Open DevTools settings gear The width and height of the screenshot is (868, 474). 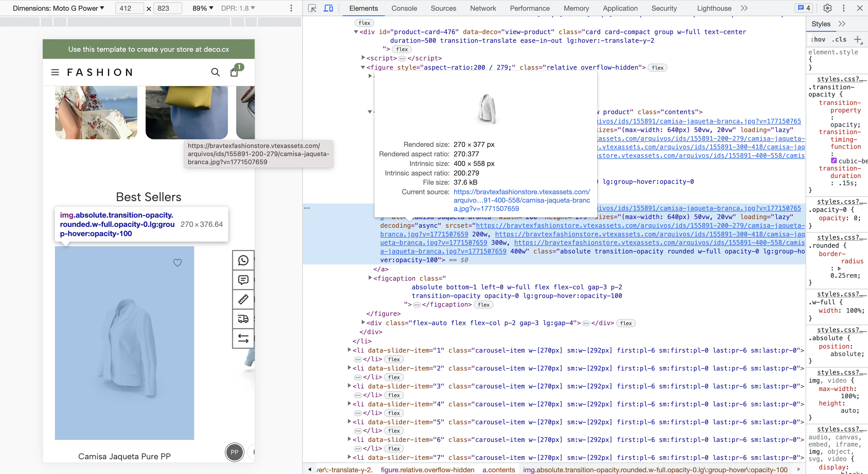(827, 8)
